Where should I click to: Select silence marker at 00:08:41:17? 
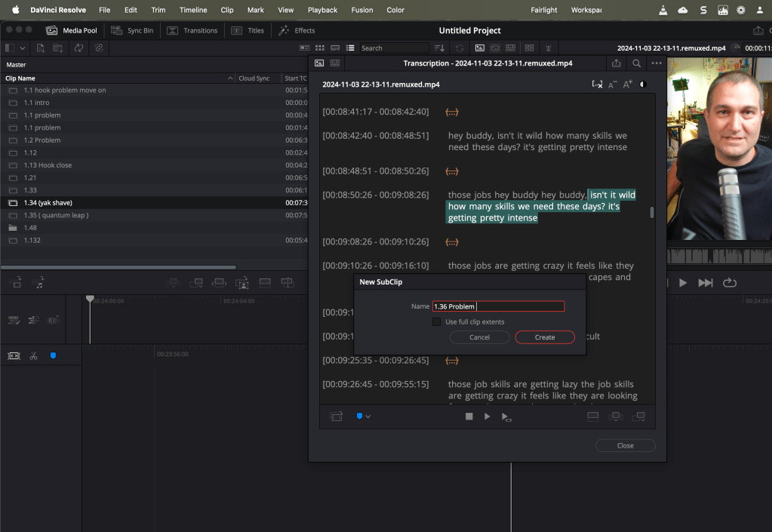pyautogui.click(x=451, y=112)
